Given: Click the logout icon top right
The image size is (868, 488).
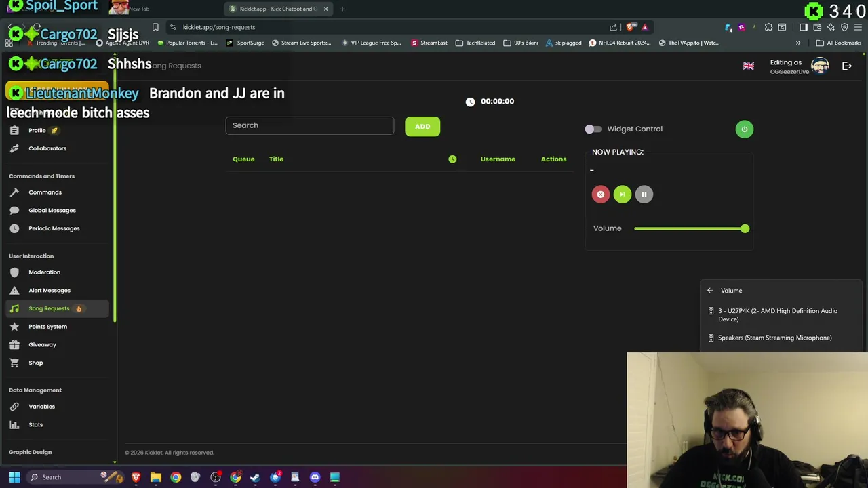Looking at the screenshot, I should point(847,66).
